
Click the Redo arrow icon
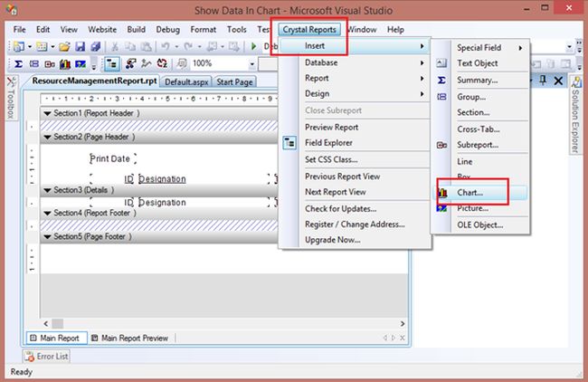[x=188, y=46]
